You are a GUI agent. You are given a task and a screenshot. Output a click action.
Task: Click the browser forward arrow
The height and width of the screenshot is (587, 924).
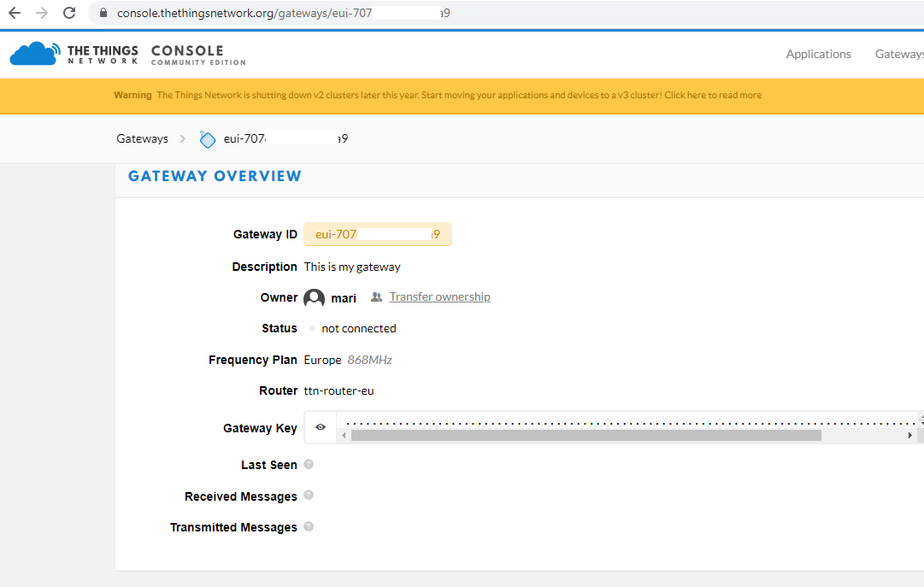tap(42, 13)
